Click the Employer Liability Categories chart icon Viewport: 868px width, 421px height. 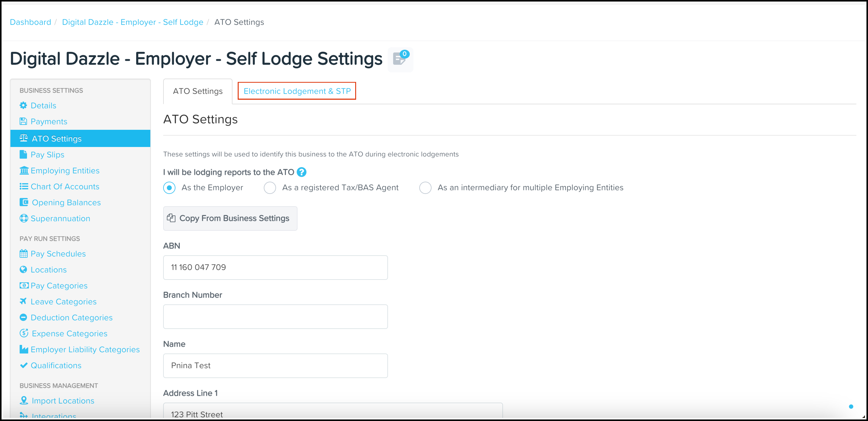(23, 349)
